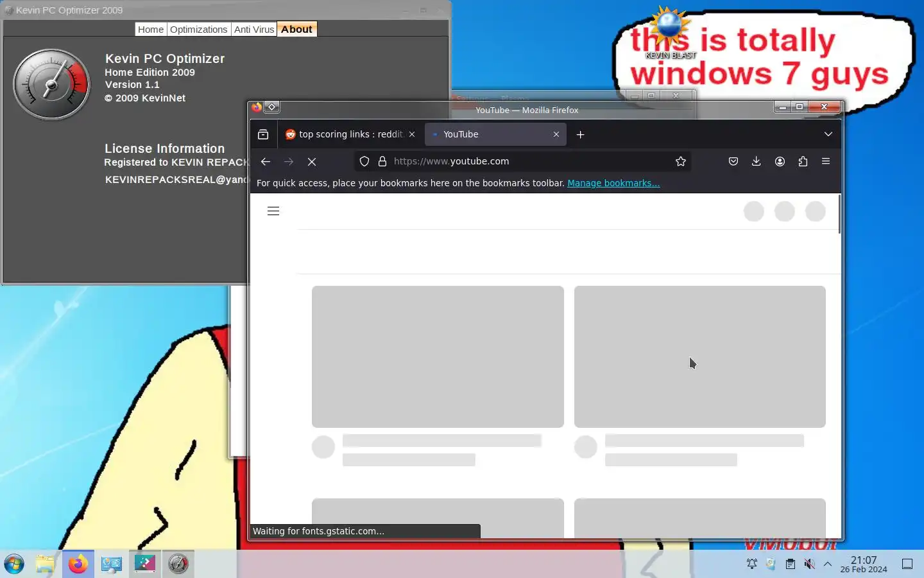Open Kevin PC Optimizer taskbar icon

[x=178, y=564]
